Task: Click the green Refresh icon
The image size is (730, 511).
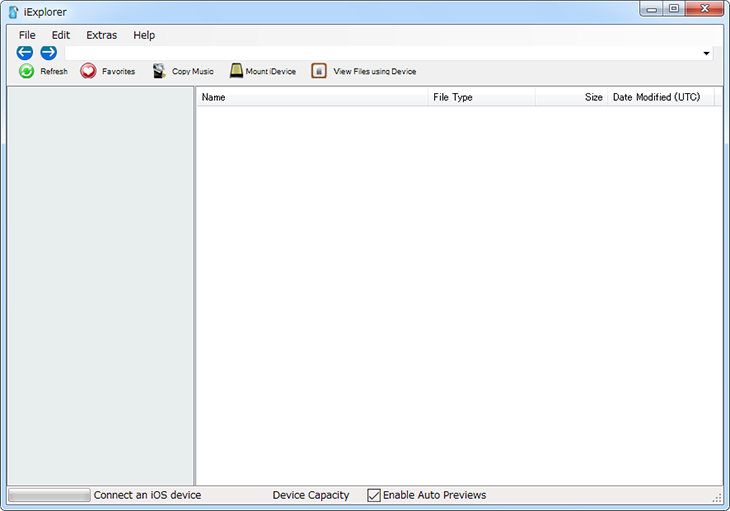Action: [x=27, y=71]
